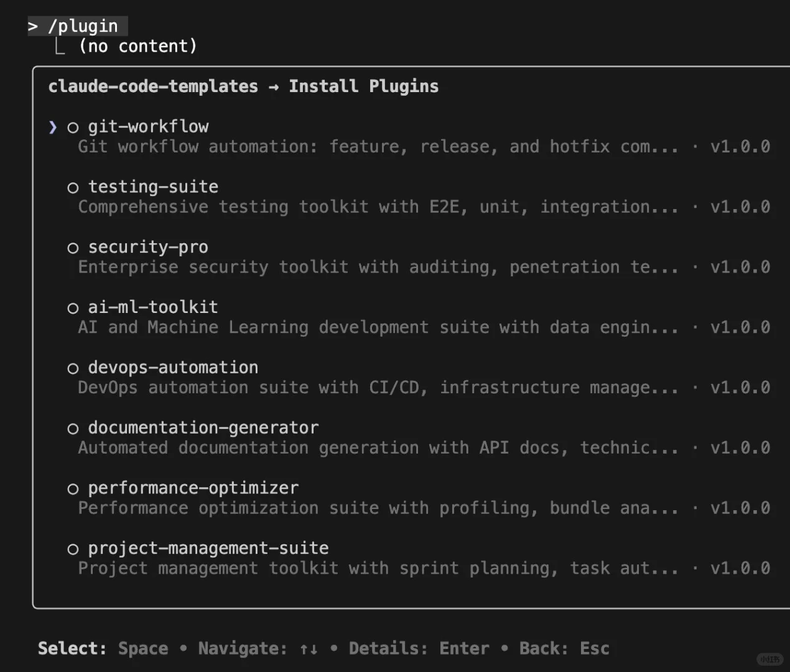Viewport: 790px width, 672px height.
Task: Toggle the git-workflow plugin selection circle
Action: pyautogui.click(x=73, y=128)
